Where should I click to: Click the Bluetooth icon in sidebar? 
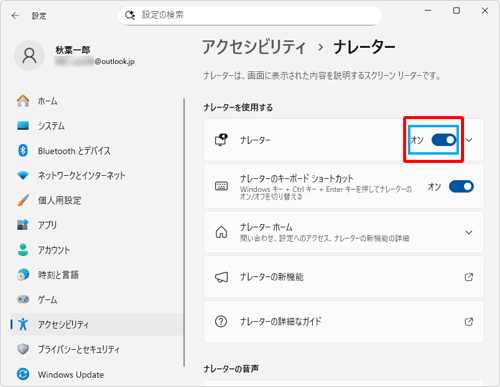(23, 151)
